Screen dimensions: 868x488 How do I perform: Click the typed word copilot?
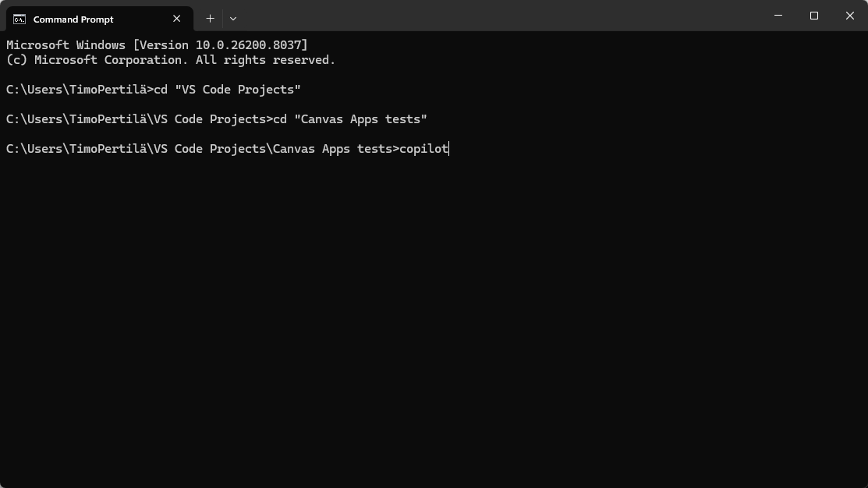point(423,149)
